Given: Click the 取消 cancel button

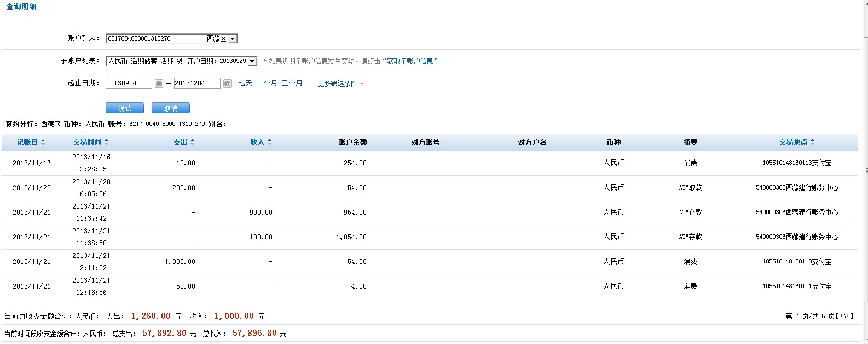Looking at the screenshot, I should point(171,108).
